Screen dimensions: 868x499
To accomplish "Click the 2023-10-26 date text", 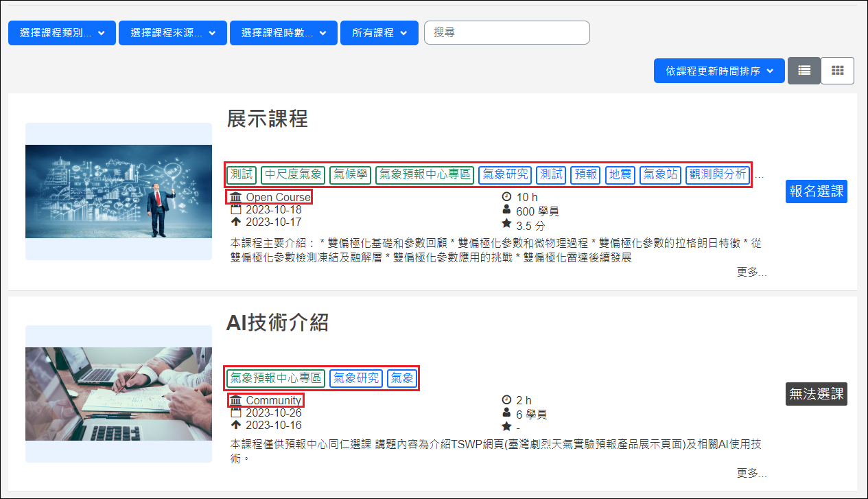I will 274,413.
